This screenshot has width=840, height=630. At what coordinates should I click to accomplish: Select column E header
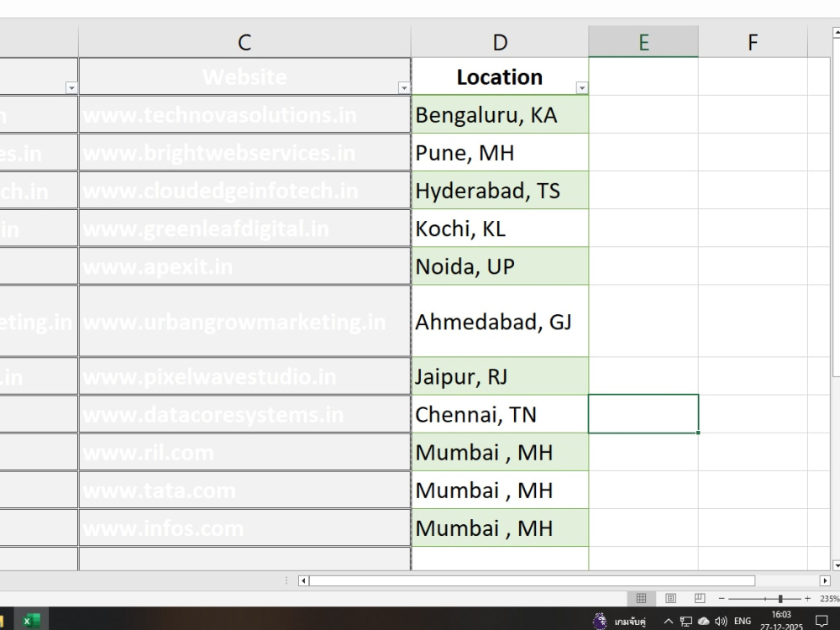tap(643, 42)
